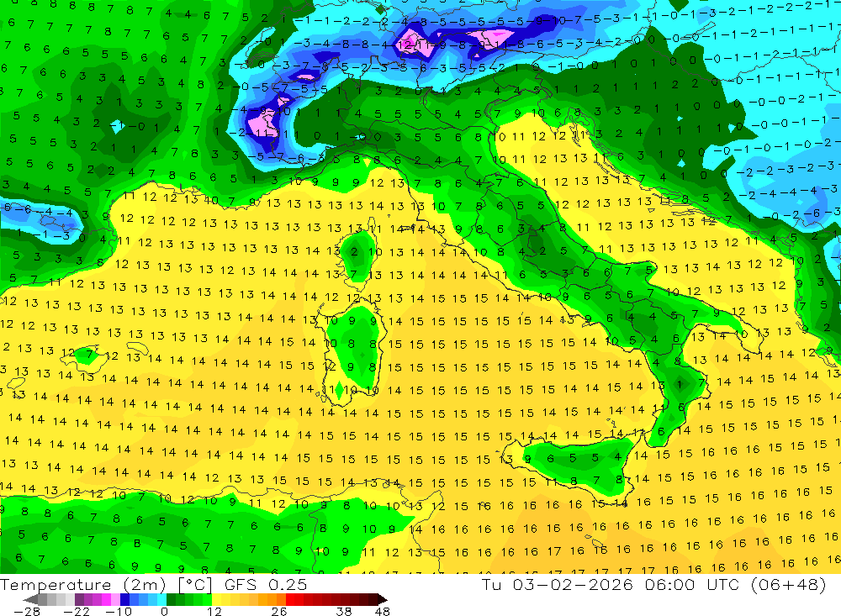Click the dark blue segment of the legend

[x=125, y=600]
